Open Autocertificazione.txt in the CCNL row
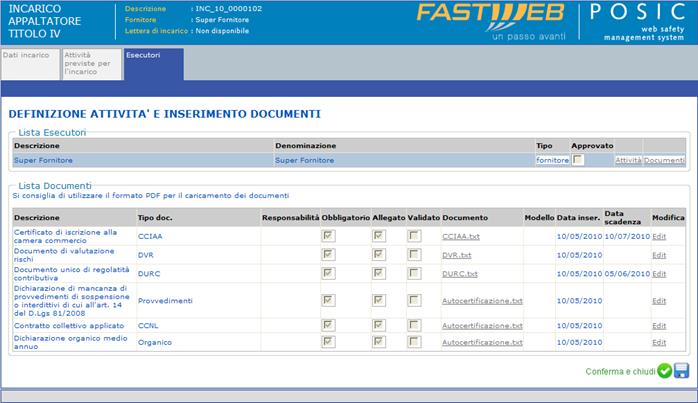This screenshot has height=403, width=698. (x=482, y=326)
